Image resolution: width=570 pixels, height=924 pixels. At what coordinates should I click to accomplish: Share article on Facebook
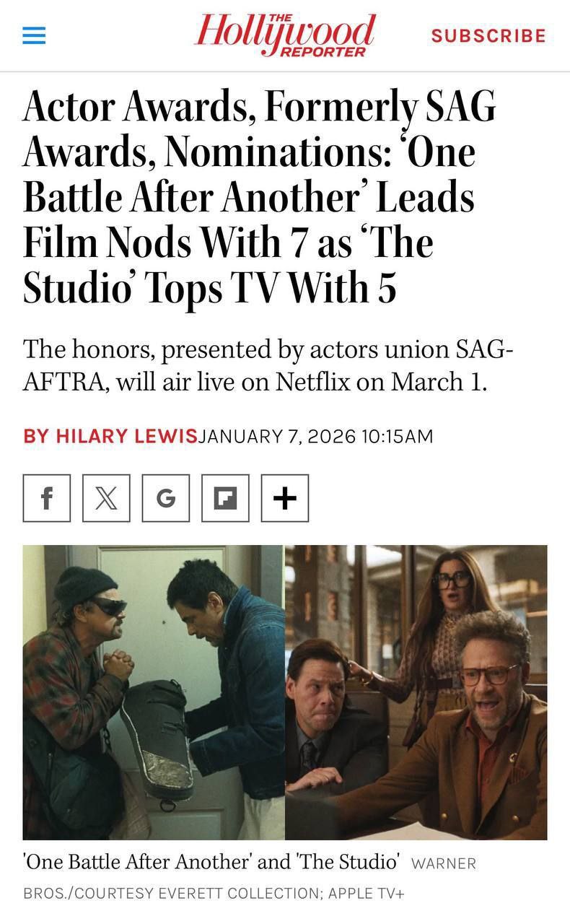pos(47,498)
